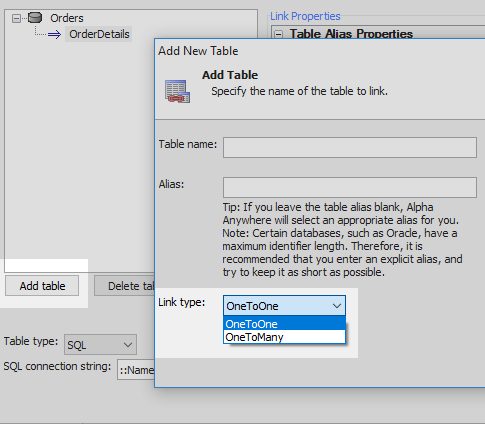Collapse the Orders tree node
This screenshot has height=424, width=485.
click(16, 18)
